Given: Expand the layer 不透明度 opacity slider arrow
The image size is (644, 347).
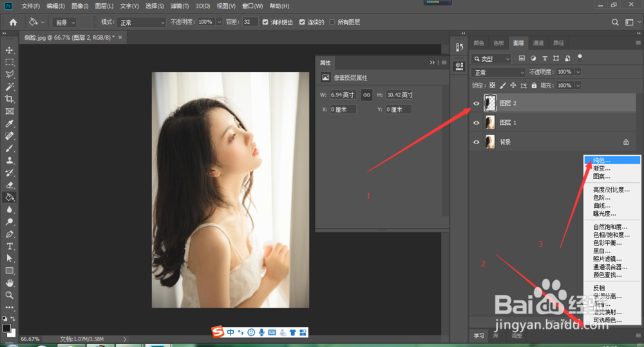Looking at the screenshot, I should (578, 72).
